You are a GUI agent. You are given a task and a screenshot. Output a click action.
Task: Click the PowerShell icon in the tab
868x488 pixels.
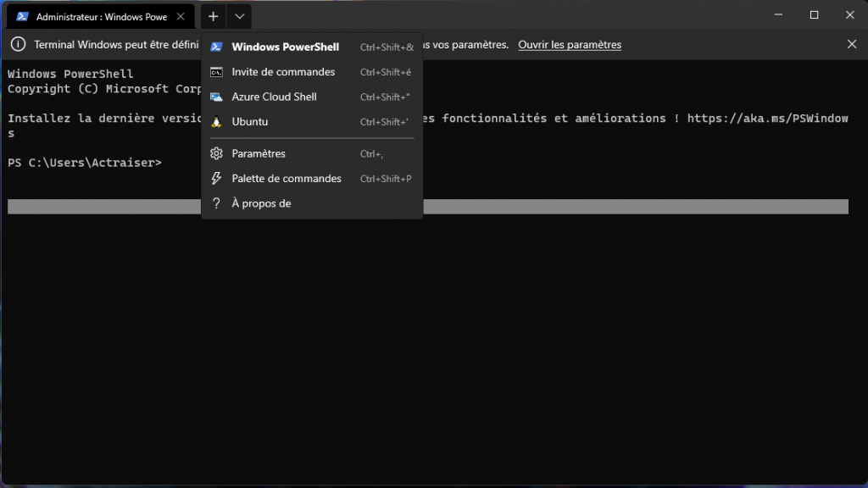point(22,17)
